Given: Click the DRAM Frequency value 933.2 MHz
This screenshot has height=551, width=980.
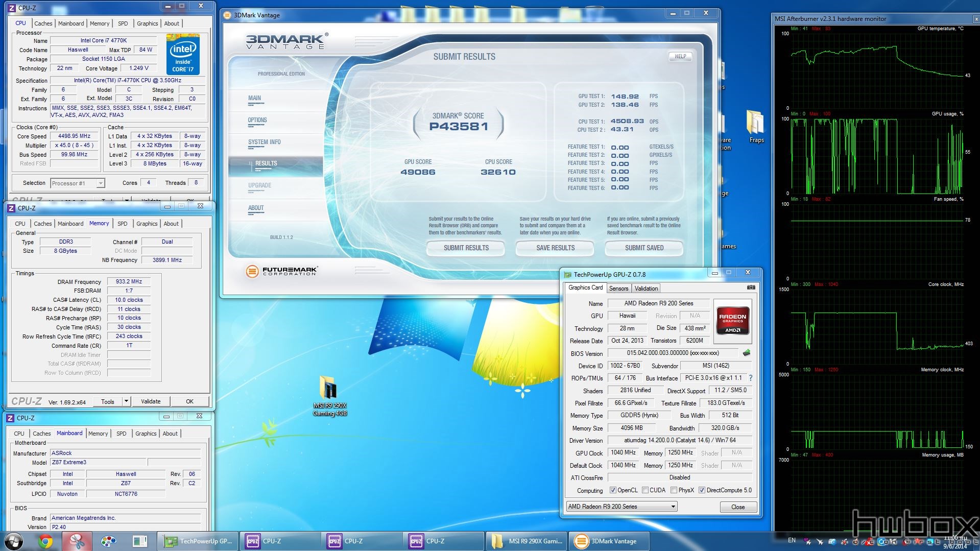Looking at the screenshot, I should pos(129,281).
